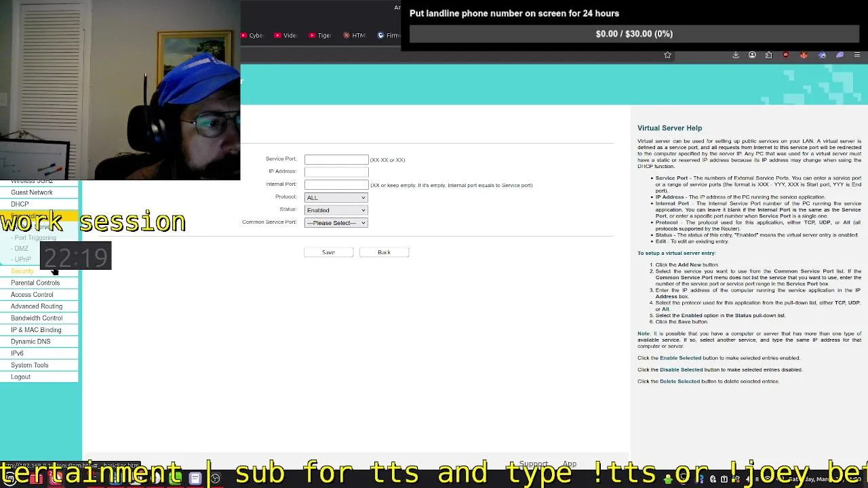Open the DMZ submenu item
Viewport: 868px width, 488px height.
coord(20,249)
